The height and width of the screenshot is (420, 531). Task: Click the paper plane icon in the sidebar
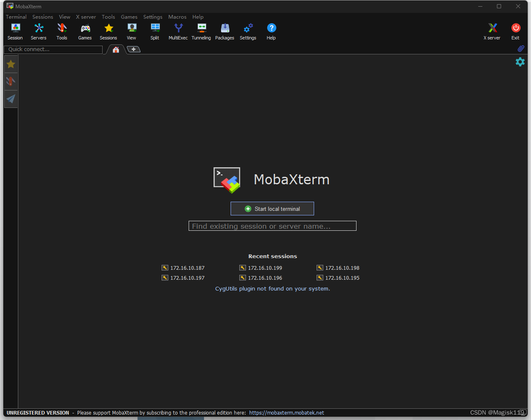(x=10, y=99)
